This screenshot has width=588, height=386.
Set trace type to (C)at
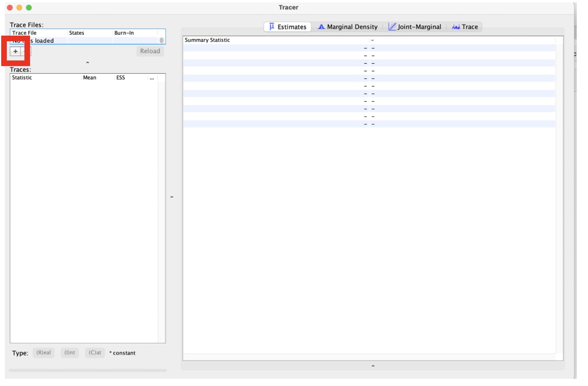(x=95, y=353)
